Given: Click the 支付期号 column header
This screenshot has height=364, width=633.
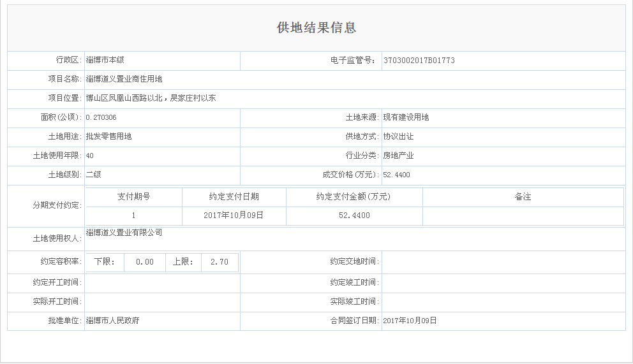Looking at the screenshot, I should pos(133,197).
